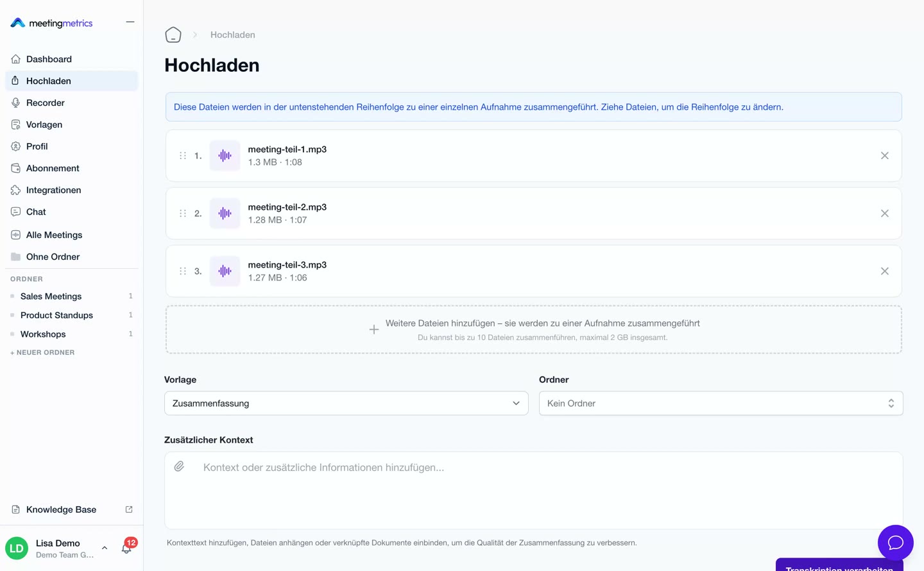This screenshot has height=571, width=924.
Task: Collapse the sidebar with minus icon
Action: click(x=130, y=22)
